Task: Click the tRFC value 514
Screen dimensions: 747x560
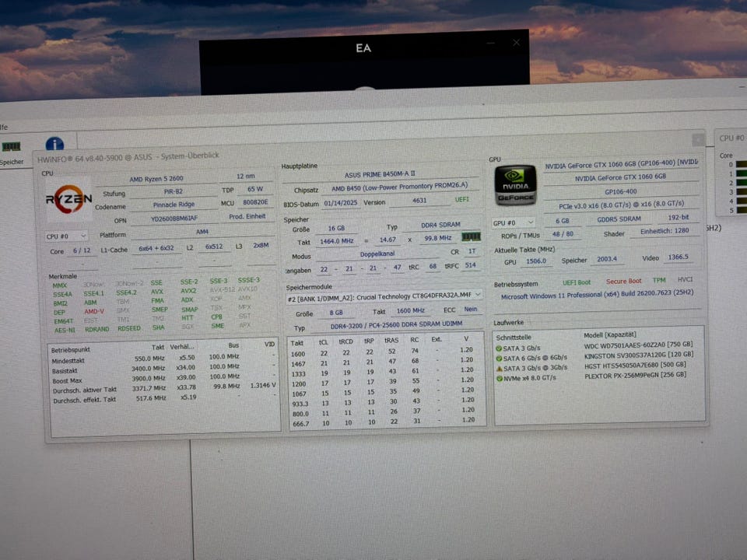Action: [x=470, y=265]
